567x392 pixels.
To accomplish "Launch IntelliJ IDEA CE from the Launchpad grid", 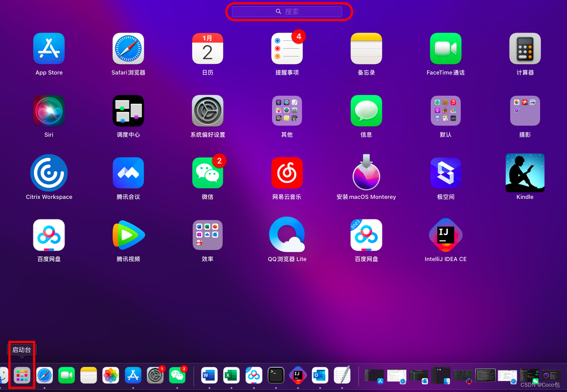I will click(446, 235).
